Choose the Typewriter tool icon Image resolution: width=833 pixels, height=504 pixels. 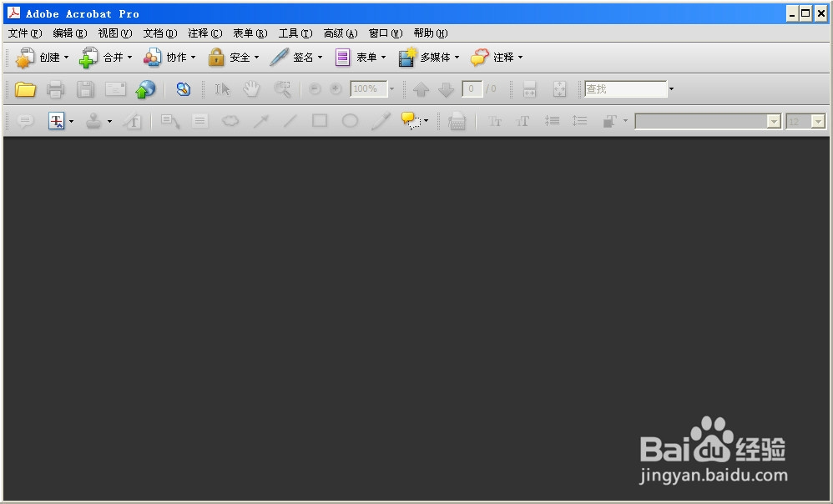(x=457, y=122)
